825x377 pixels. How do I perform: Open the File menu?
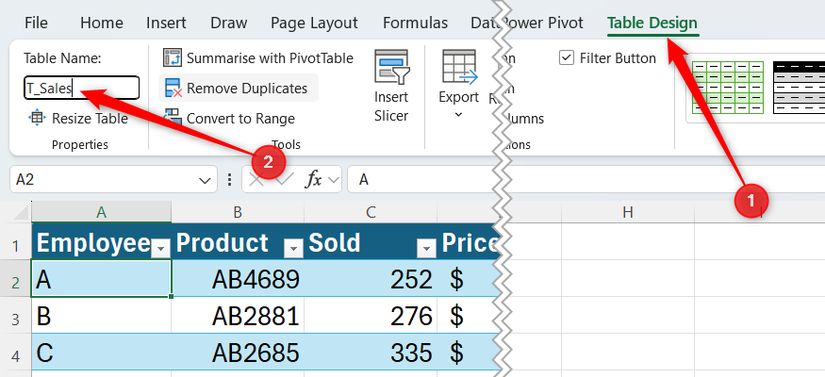[x=36, y=23]
